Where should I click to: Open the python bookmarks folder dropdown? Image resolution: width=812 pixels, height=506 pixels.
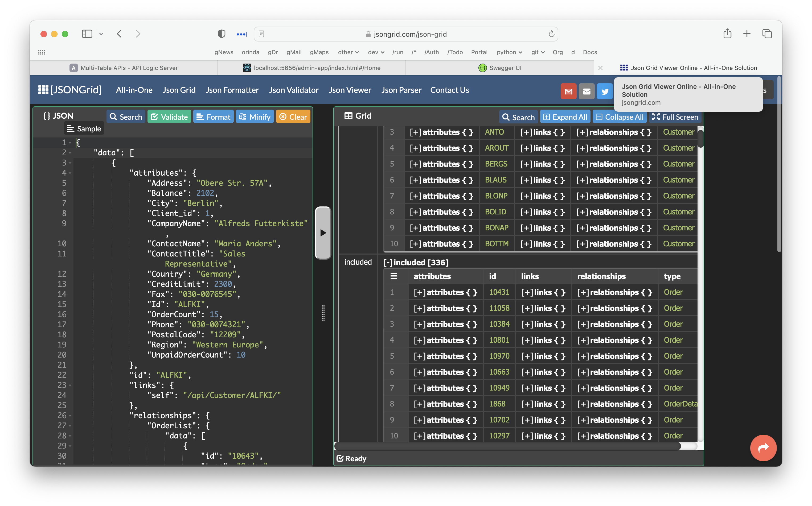509,52
